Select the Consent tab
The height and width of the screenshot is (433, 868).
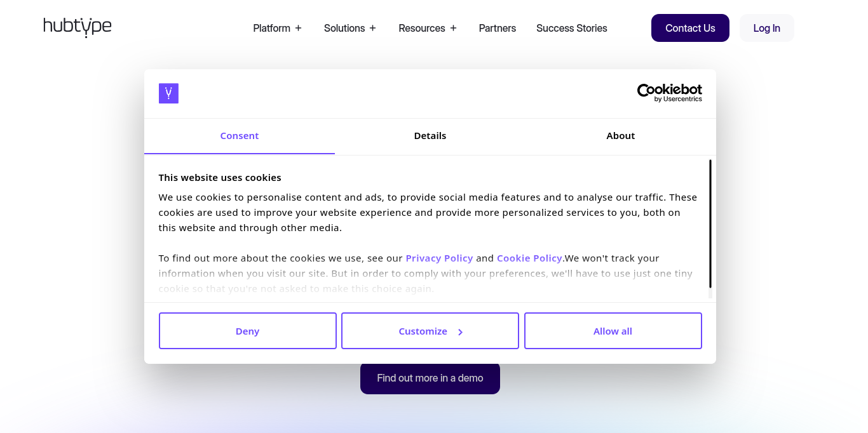coord(240,135)
